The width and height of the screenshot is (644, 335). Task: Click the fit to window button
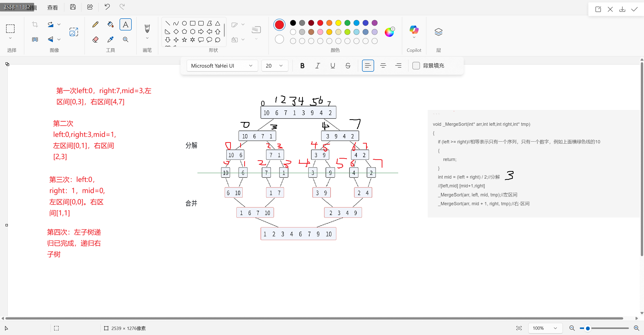coord(519,328)
